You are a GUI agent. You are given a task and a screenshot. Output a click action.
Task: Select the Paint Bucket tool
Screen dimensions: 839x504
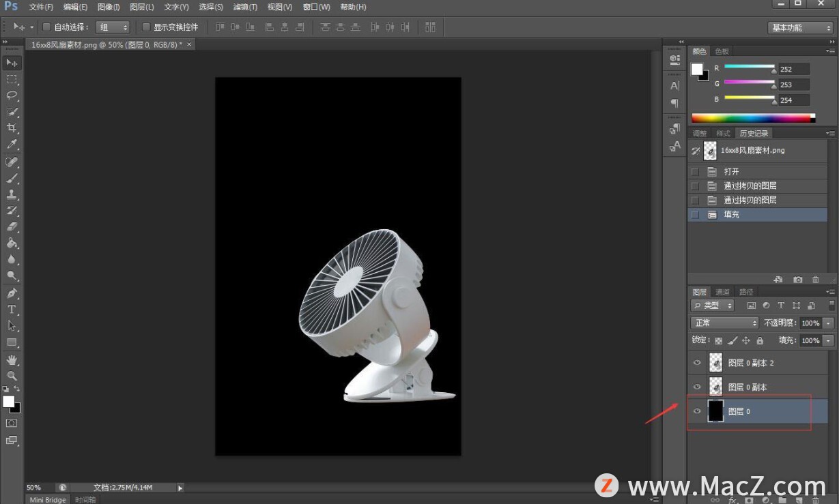click(x=12, y=243)
